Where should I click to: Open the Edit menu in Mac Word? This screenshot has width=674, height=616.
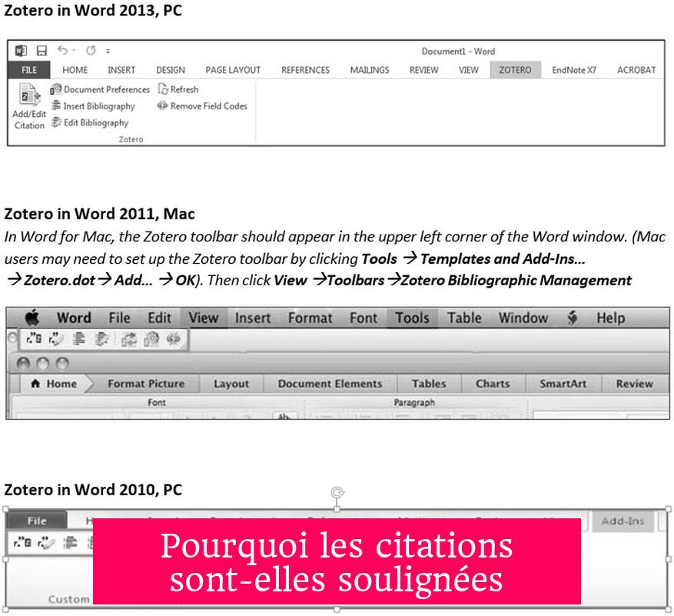[x=160, y=318]
